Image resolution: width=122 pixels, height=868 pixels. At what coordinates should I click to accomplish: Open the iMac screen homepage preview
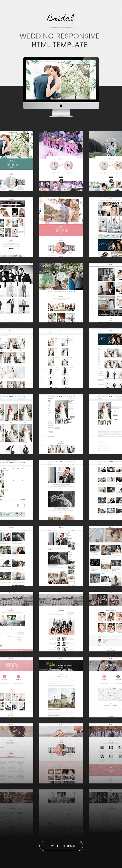(61, 80)
